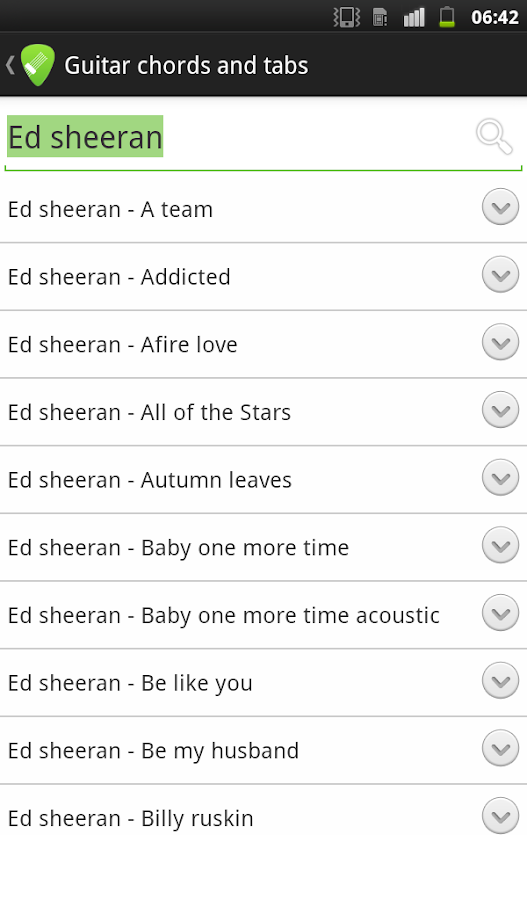Expand chevron beside Baby one more time acoustic

click(501, 613)
